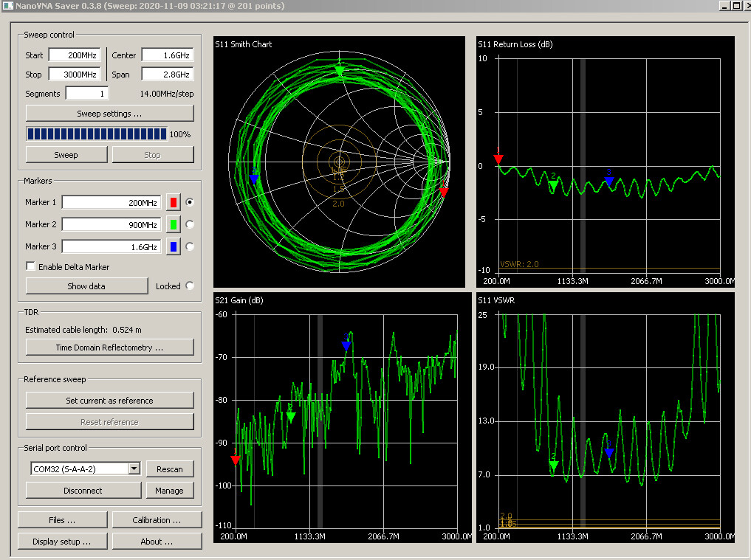
Task: Select the Marker 3 radio button
Action: click(x=190, y=246)
